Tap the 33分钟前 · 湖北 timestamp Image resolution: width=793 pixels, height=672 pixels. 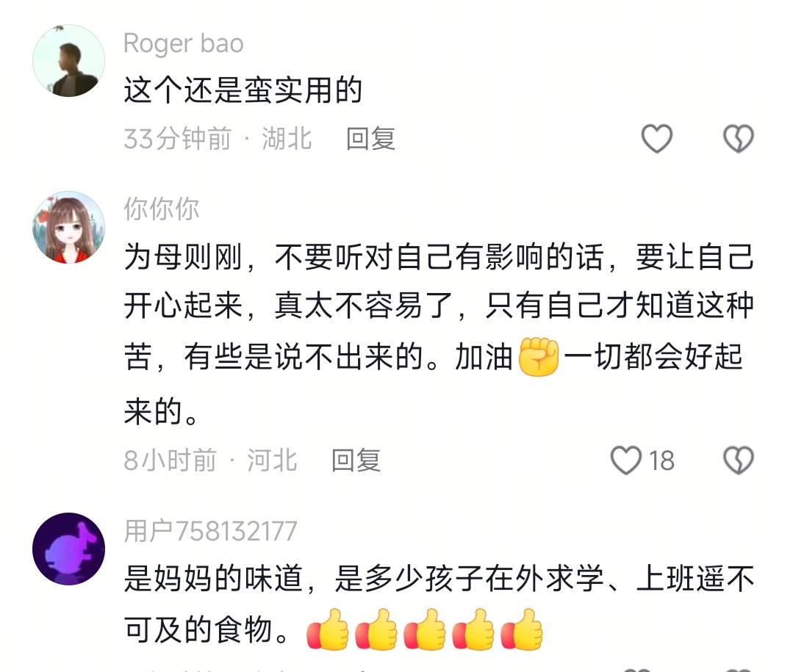218,139
